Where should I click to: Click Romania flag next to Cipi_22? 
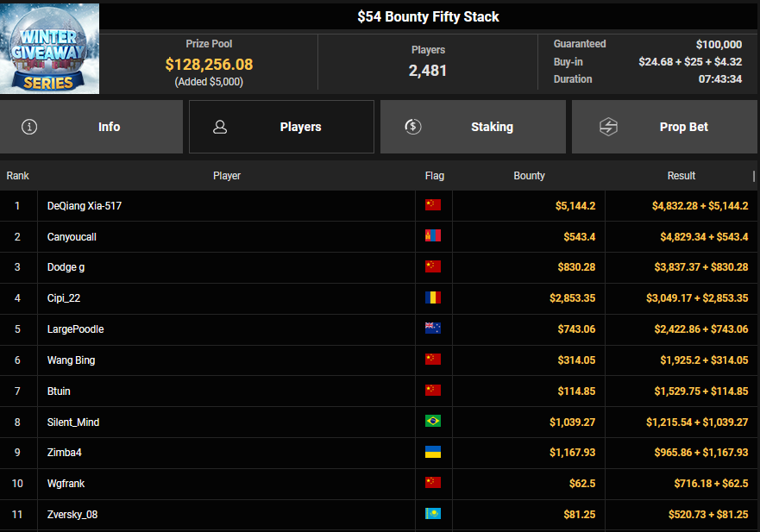click(433, 297)
